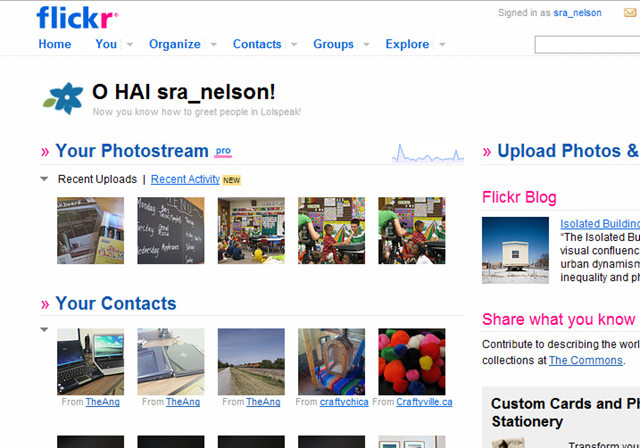The height and width of the screenshot is (448, 640).
Task: Open the fifth recent upload thumbnail of kids
Action: click(x=412, y=231)
